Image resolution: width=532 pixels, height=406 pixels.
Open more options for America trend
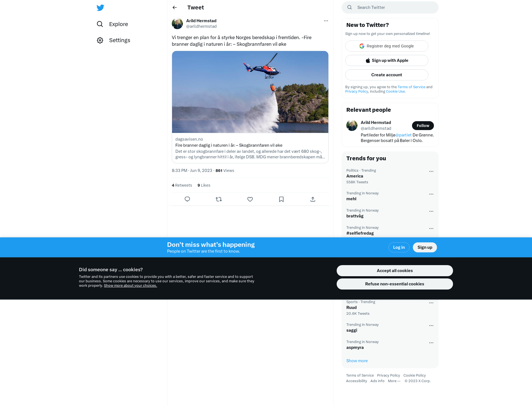[x=431, y=171]
